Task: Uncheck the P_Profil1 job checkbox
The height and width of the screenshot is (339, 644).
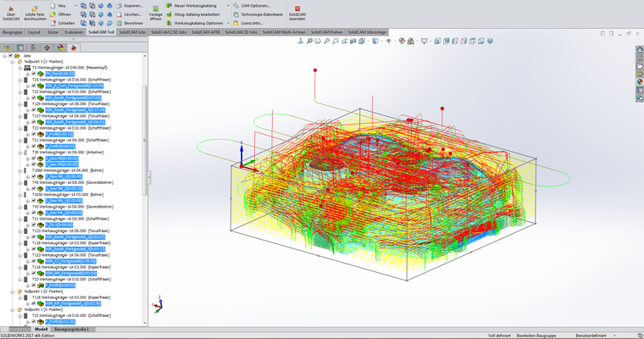Action: tap(34, 147)
